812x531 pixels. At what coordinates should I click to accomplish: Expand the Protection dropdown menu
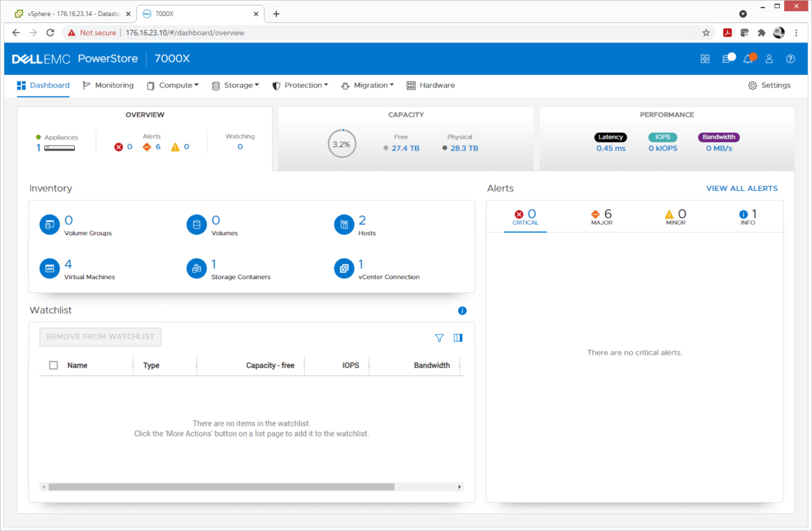(301, 85)
